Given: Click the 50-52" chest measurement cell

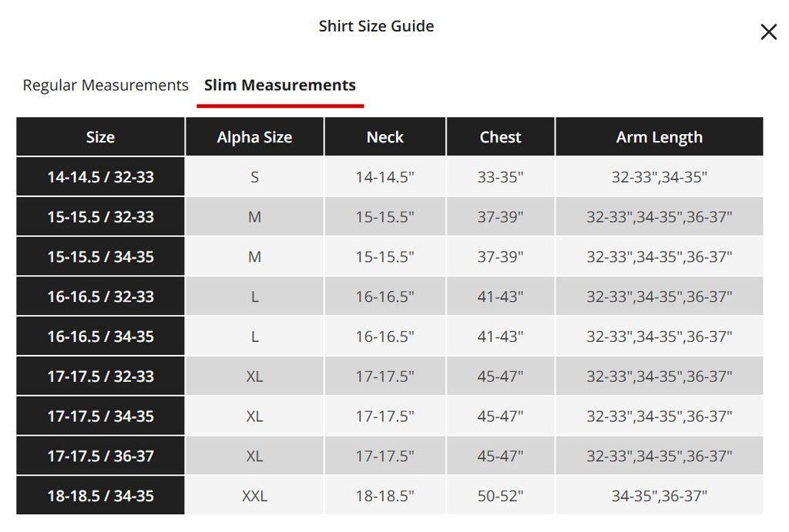Looking at the screenshot, I should coord(500,495).
